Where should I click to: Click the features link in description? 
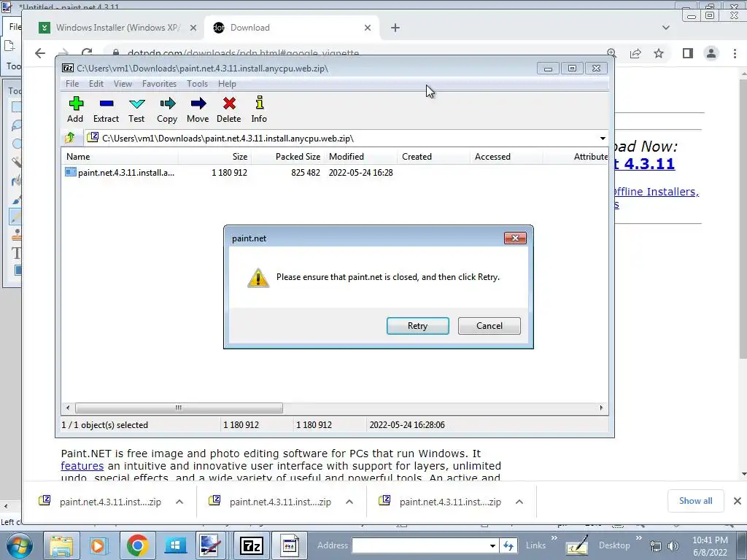82,466
